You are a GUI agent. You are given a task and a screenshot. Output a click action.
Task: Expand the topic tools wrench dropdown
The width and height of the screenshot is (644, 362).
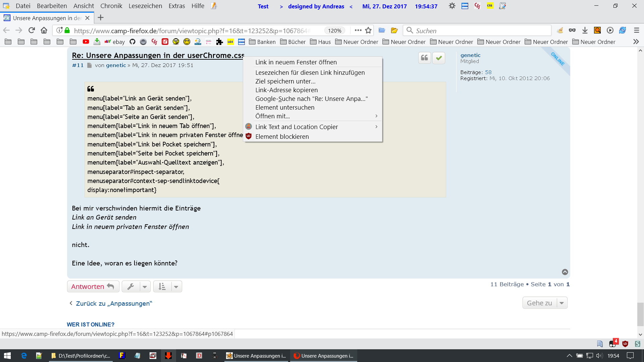coord(145,287)
